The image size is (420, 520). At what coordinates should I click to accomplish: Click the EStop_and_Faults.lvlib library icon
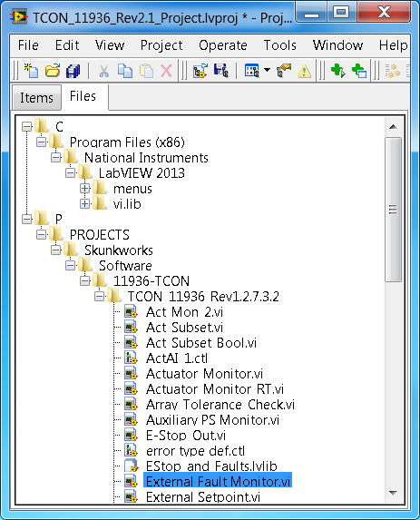(131, 466)
